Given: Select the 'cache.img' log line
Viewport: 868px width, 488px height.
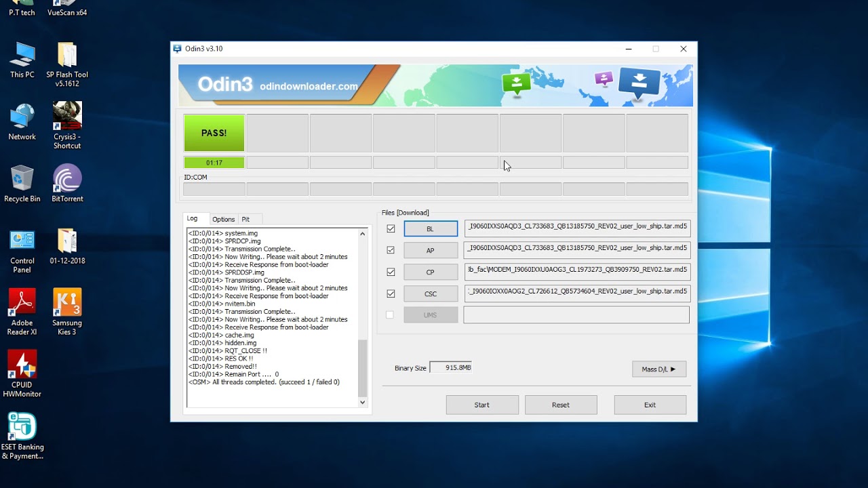Looking at the screenshot, I should pyautogui.click(x=221, y=335).
